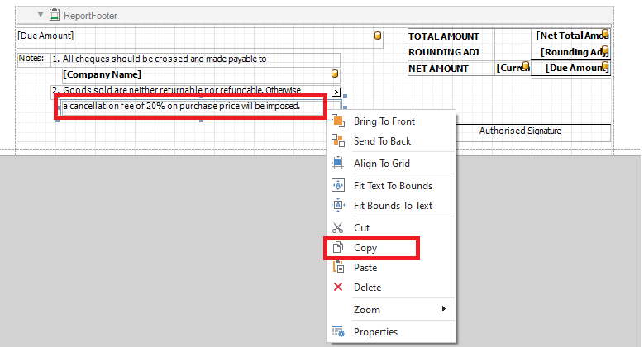Click the Properties gear icon

click(338, 331)
